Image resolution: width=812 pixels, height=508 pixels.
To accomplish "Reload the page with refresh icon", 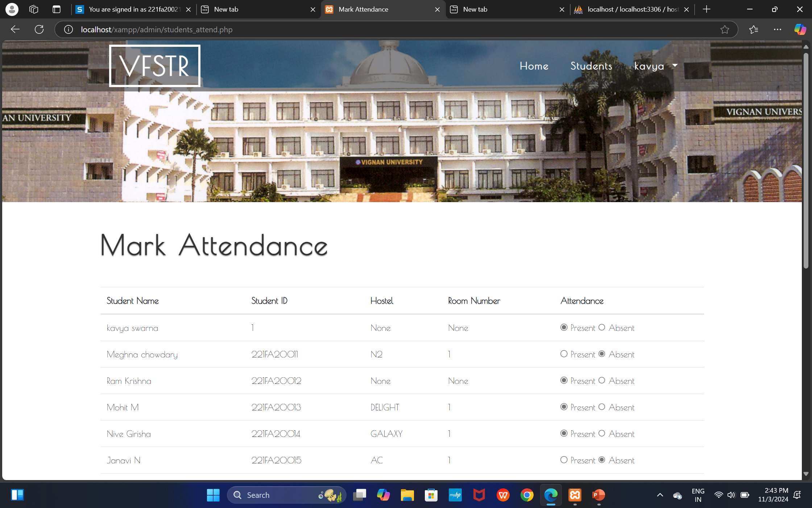I will 39,29.
